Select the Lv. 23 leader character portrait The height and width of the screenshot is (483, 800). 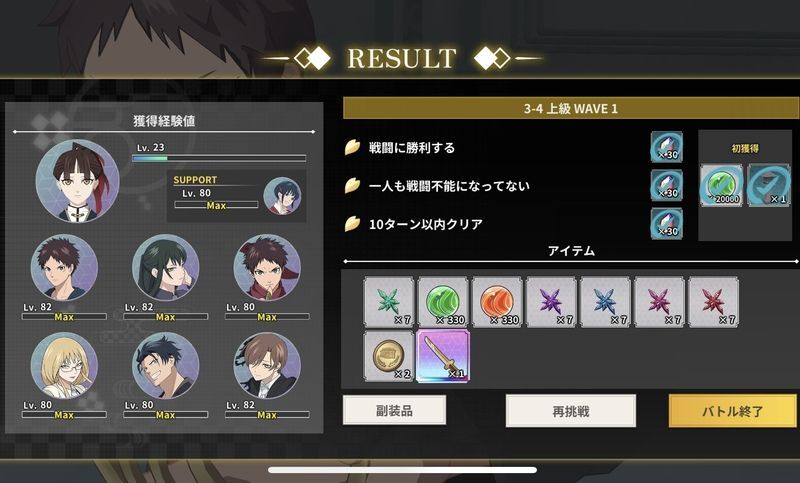78,181
